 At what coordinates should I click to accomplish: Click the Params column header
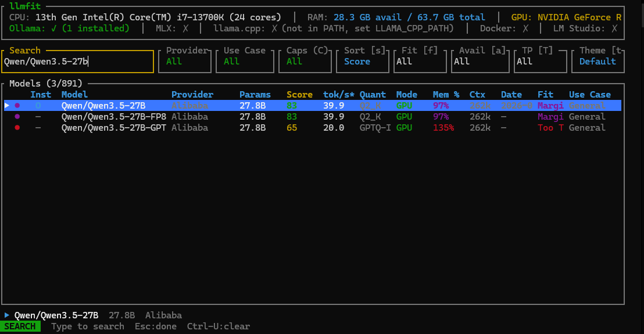255,94
